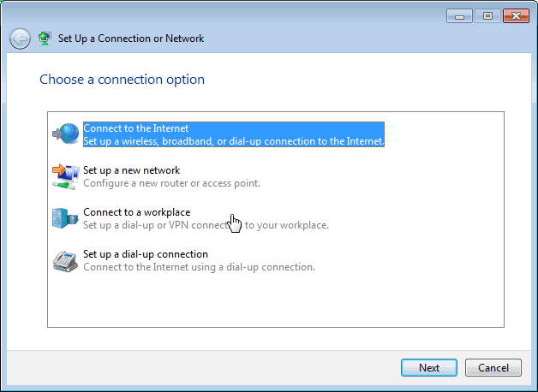This screenshot has width=538, height=392.
Task: Choose the Set up a dial-up connection option
Action: coord(146,254)
